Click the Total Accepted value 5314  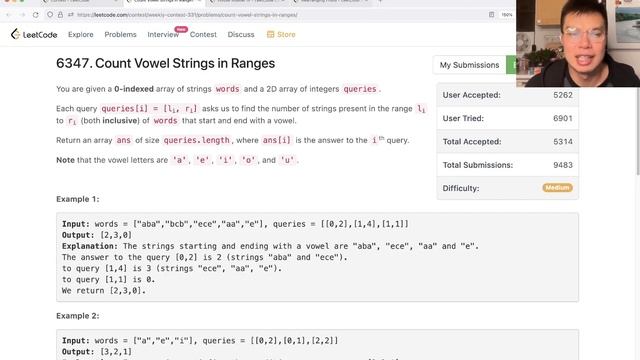(x=563, y=142)
